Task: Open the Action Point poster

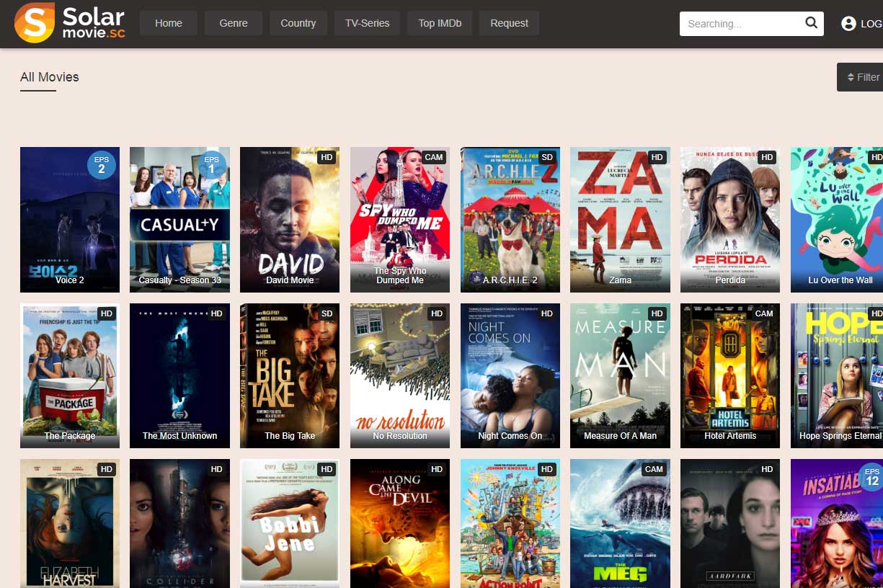Action: click(x=510, y=523)
